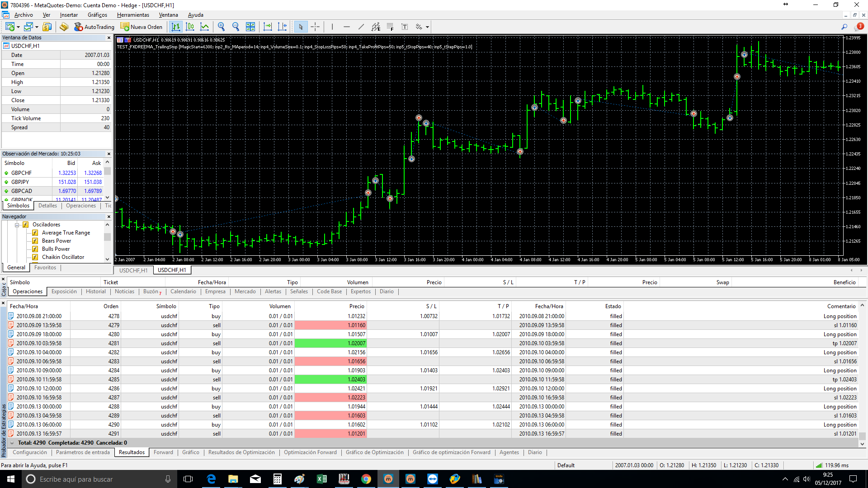Open Windows Start menu
Image resolution: width=868 pixels, height=488 pixels.
click(11, 479)
